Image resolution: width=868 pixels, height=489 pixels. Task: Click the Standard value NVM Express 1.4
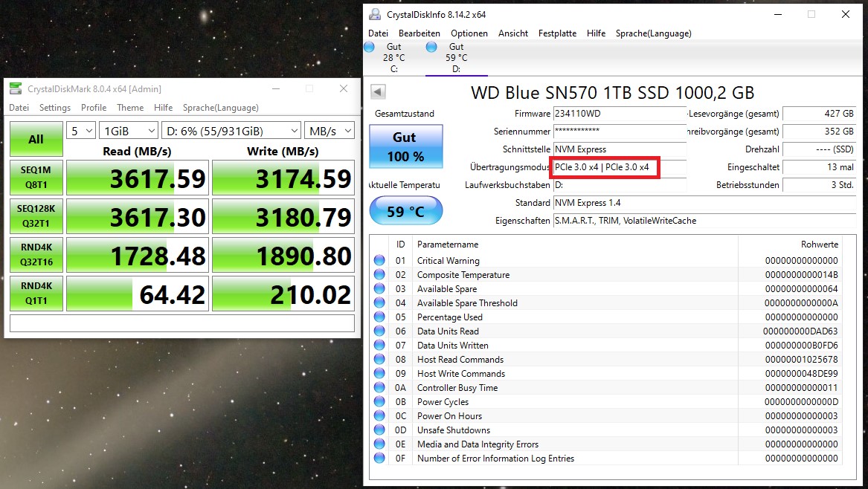click(704, 202)
